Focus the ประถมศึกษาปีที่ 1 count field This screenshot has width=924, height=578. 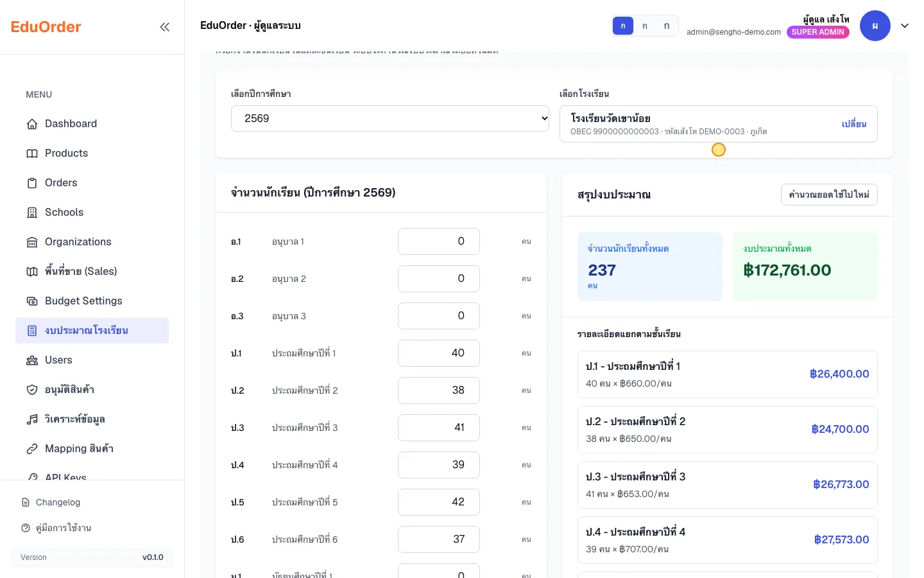click(439, 353)
